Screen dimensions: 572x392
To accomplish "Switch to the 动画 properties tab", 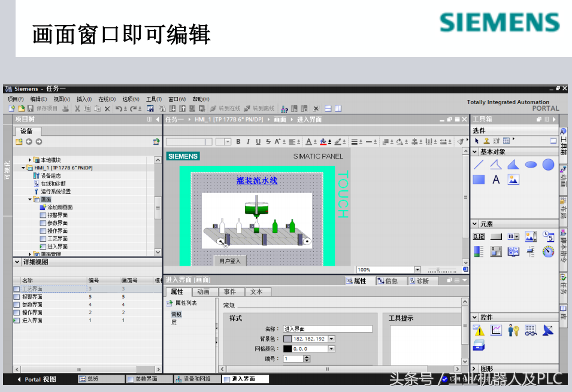I will 204,292.
